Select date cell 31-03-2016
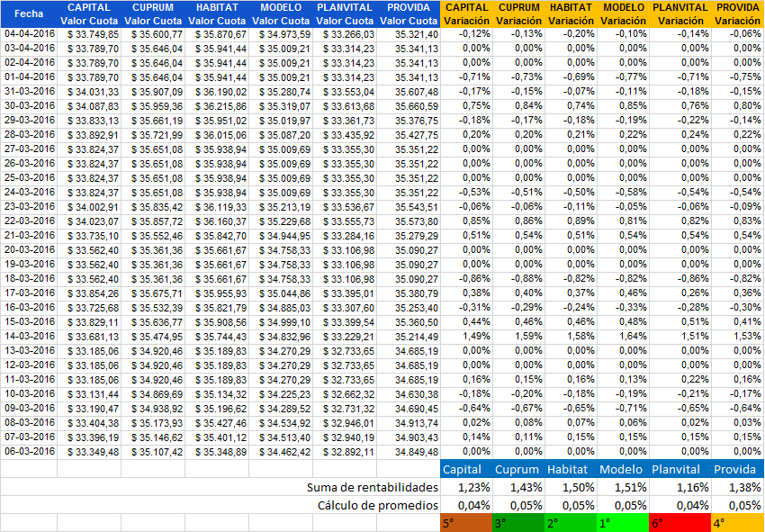This screenshot has width=765, height=532. coord(29,92)
